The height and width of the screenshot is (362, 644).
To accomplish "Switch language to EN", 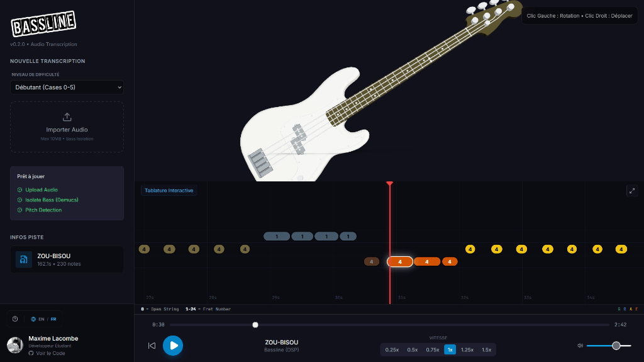I will coord(41,319).
